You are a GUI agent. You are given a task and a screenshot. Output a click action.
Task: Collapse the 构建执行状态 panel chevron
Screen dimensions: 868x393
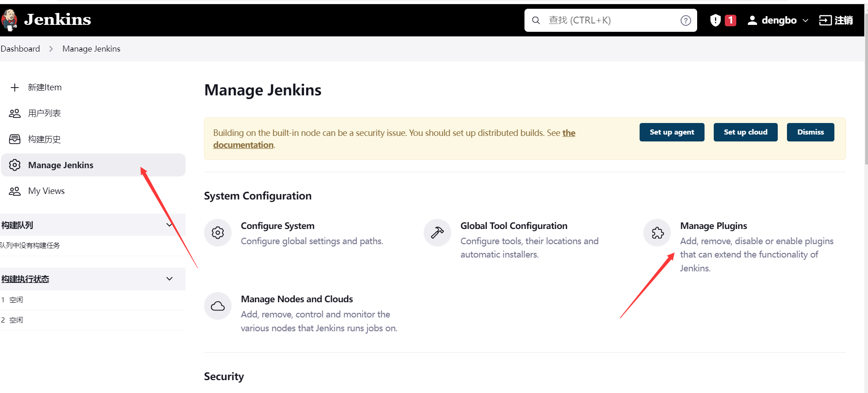coord(169,279)
